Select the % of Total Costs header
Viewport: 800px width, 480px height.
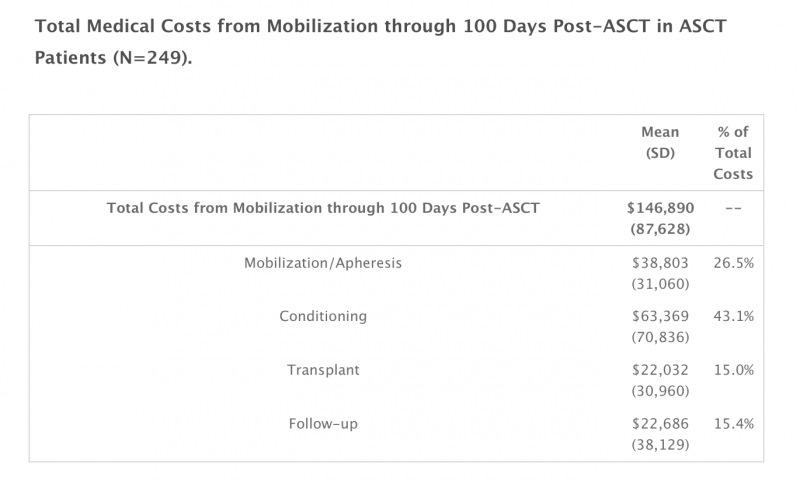[733, 153]
